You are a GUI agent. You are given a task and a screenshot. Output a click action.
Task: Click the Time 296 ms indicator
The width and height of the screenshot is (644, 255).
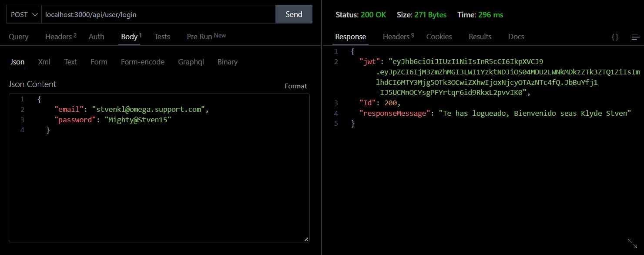point(480,15)
